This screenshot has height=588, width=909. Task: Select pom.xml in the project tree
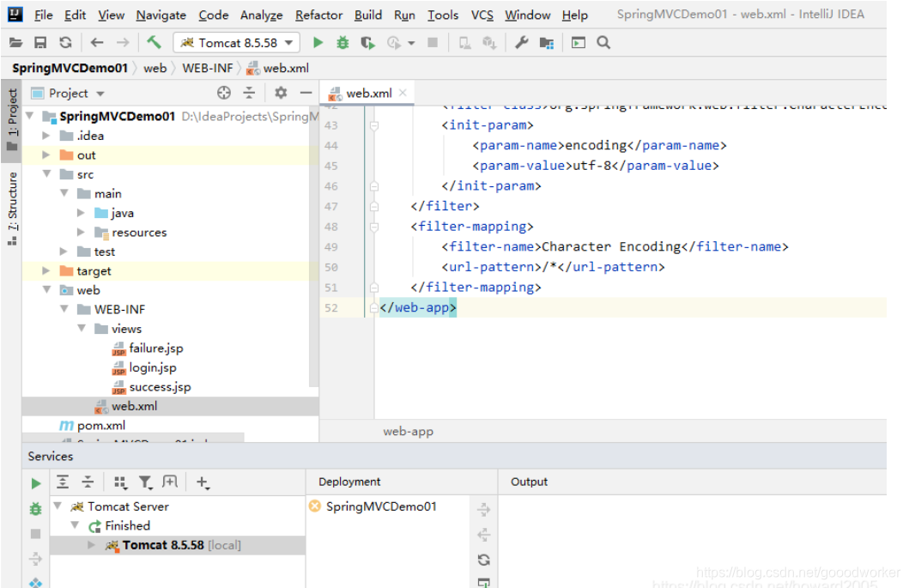click(x=101, y=425)
